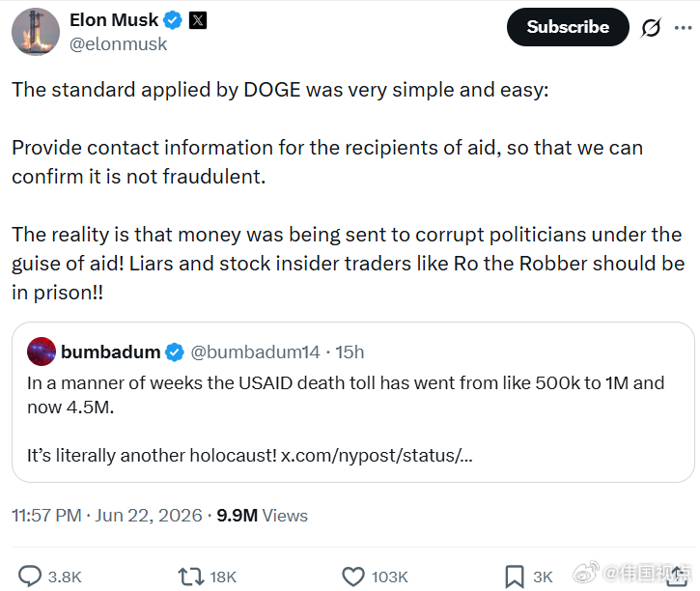
Task: Open the three-dot more options menu
Action: click(683, 28)
